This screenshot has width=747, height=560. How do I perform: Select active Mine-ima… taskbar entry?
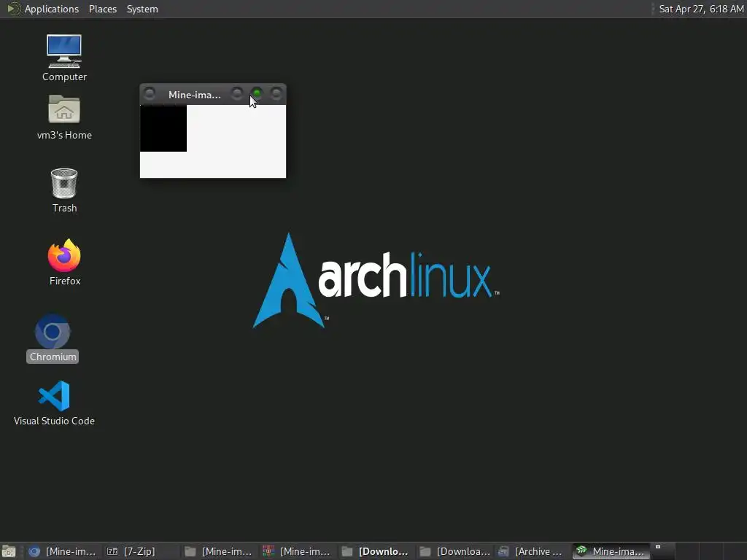[611, 551]
